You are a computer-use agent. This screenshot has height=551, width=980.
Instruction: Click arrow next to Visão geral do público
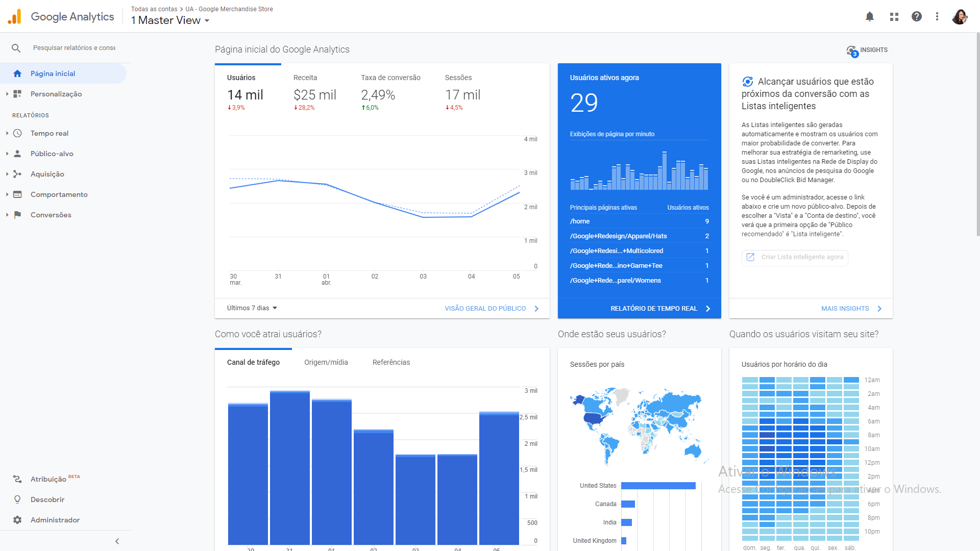click(x=536, y=309)
